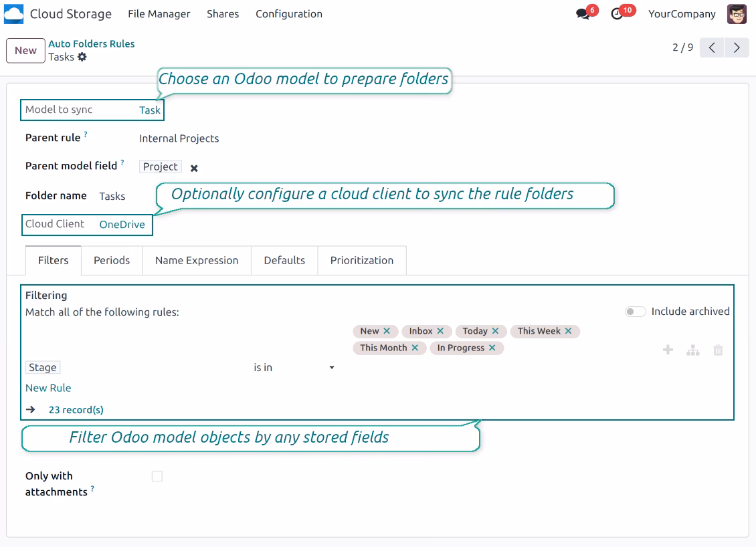
Task: Open the chat messages icon with badge 6
Action: tap(583, 13)
